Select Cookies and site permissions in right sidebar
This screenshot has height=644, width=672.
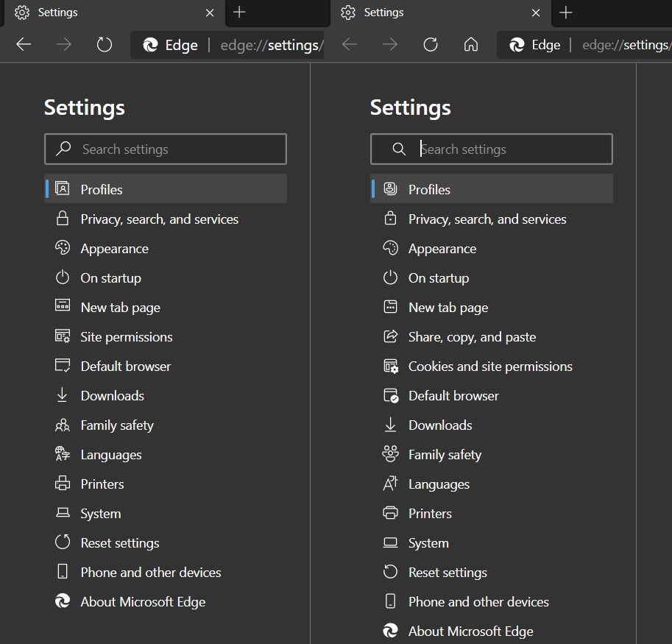point(490,366)
